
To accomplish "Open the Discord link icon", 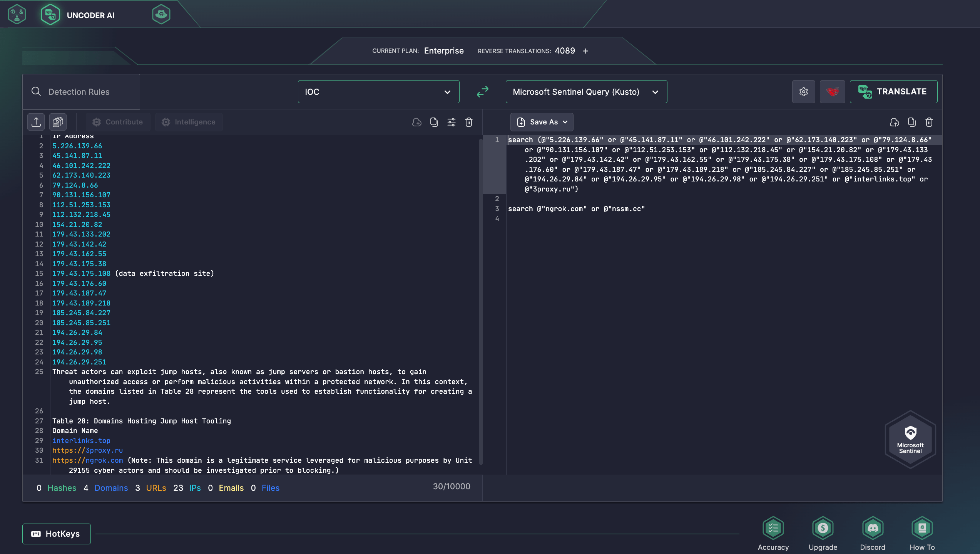I will click(872, 527).
